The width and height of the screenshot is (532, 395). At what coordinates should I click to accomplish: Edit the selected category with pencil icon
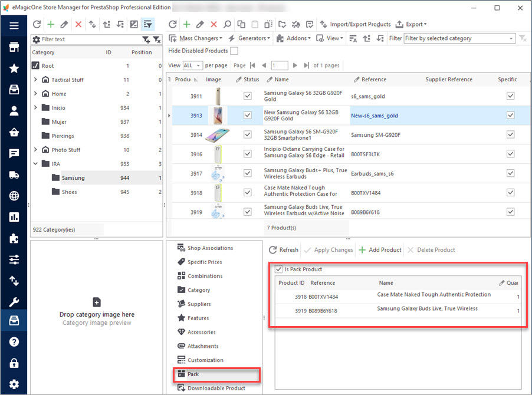(64, 24)
